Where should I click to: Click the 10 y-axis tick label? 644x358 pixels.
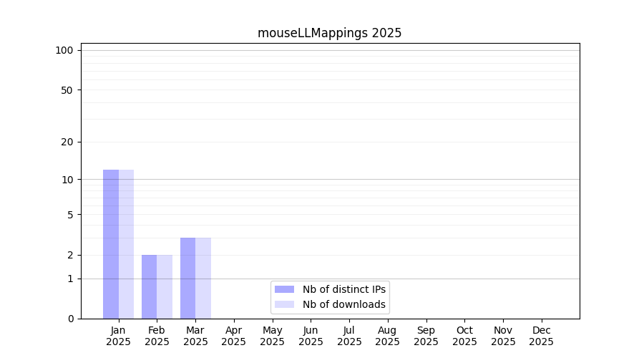point(67,180)
